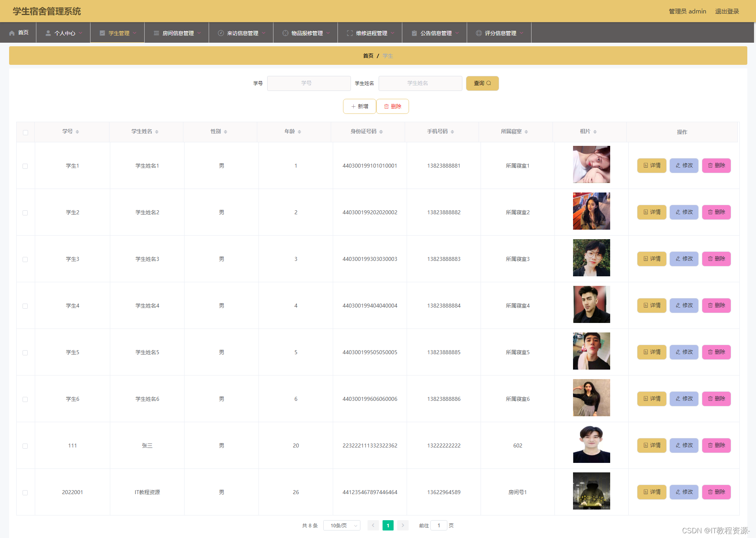Click the sort arrows icon for 学号 column
This screenshot has width=756, height=538.
pyautogui.click(x=77, y=132)
